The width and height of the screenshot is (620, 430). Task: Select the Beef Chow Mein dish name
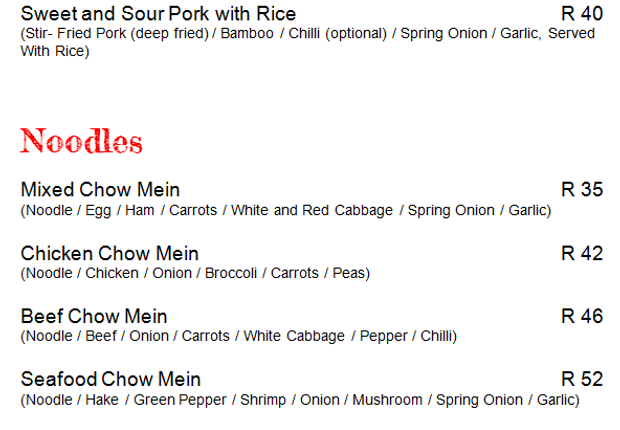[94, 317]
